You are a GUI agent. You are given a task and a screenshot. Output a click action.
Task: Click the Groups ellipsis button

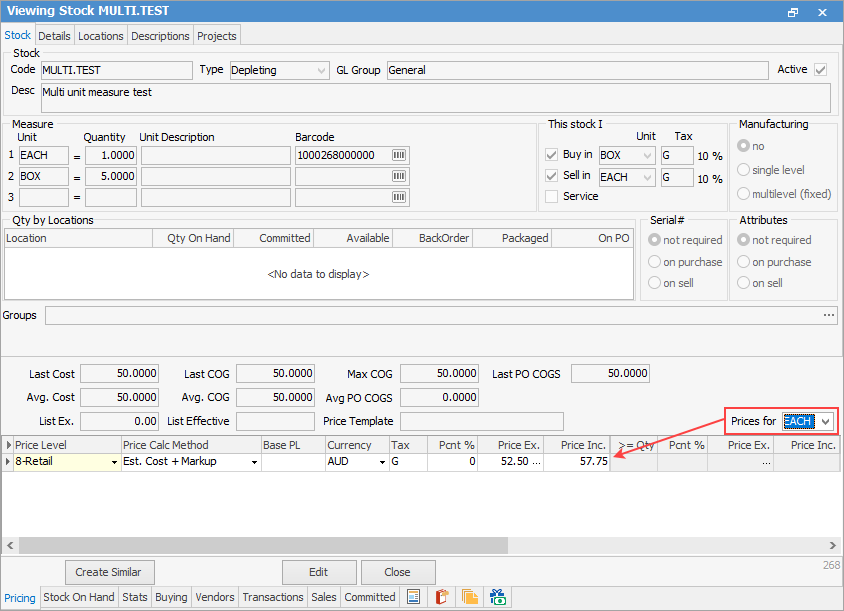pyautogui.click(x=829, y=316)
